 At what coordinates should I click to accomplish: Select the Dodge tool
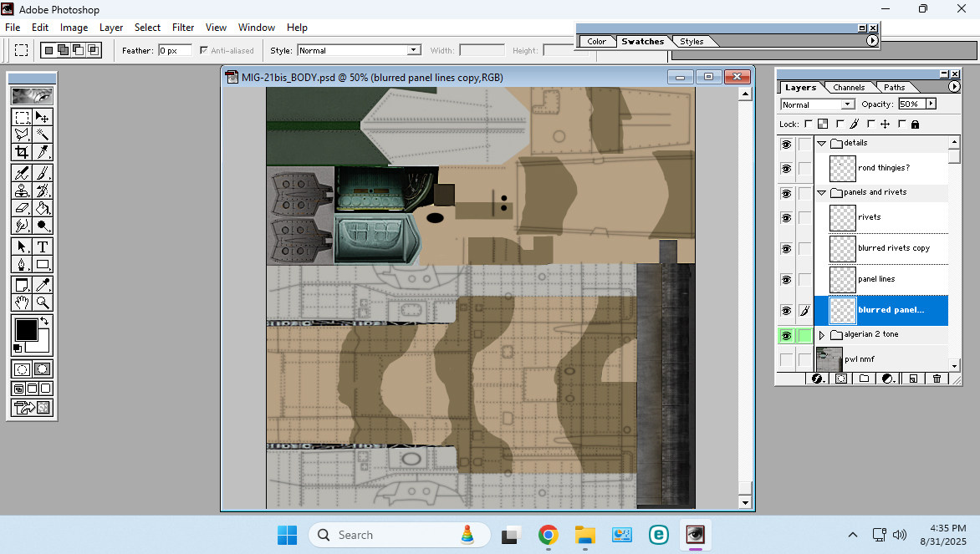click(43, 226)
